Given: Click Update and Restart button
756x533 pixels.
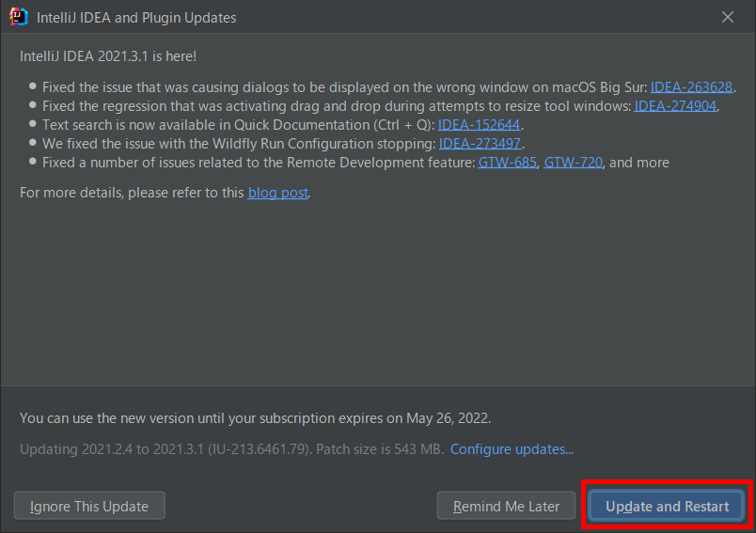Looking at the screenshot, I should [668, 506].
